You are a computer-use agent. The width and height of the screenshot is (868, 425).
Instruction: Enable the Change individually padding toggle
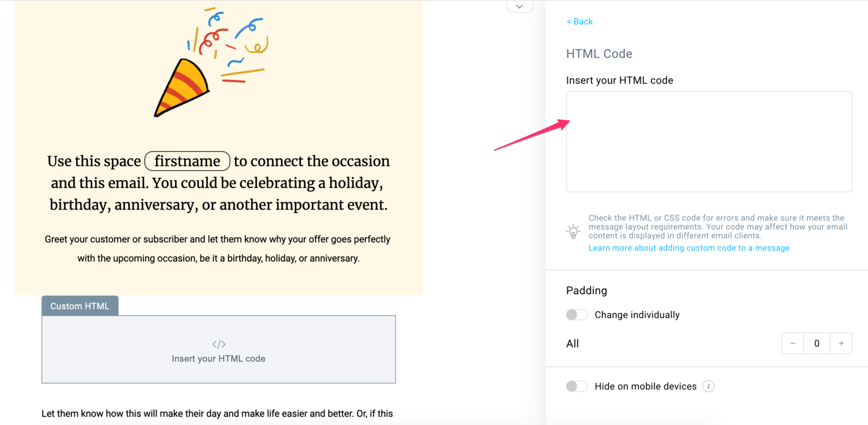pos(577,314)
